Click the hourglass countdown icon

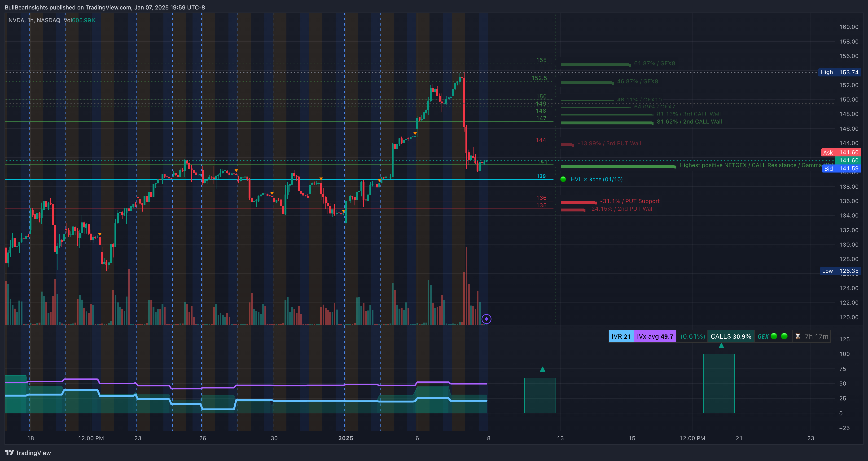click(x=798, y=336)
